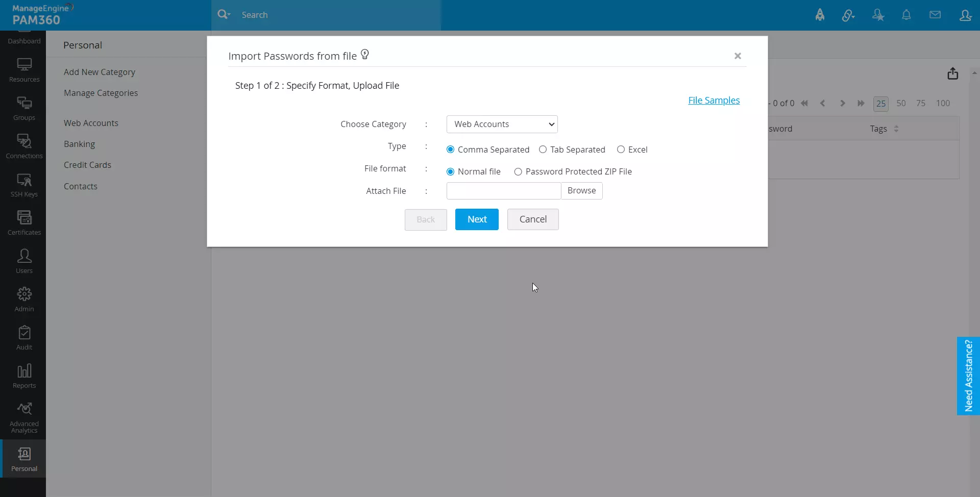
Task: Open the Resources sidebar icon
Action: click(x=24, y=70)
